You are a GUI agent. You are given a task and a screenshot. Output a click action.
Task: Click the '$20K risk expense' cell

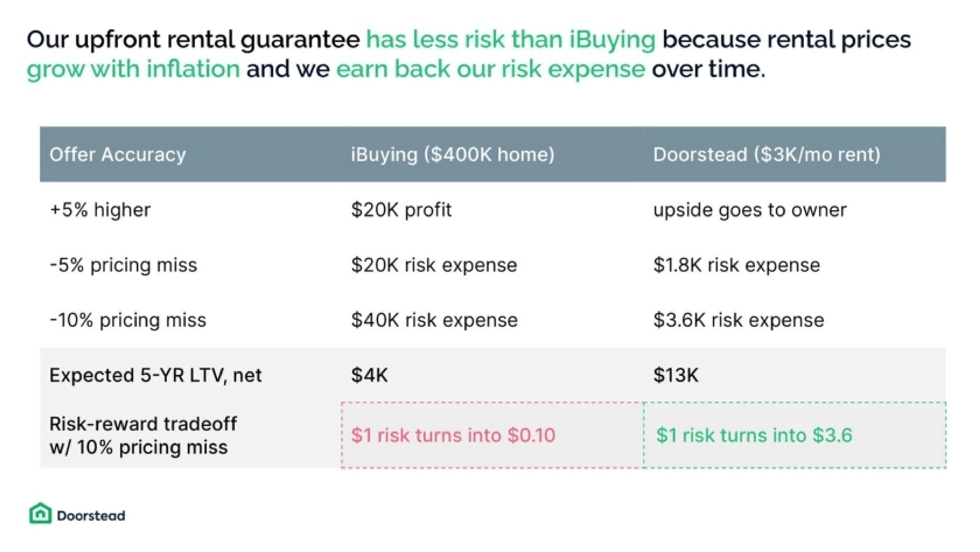coord(434,265)
